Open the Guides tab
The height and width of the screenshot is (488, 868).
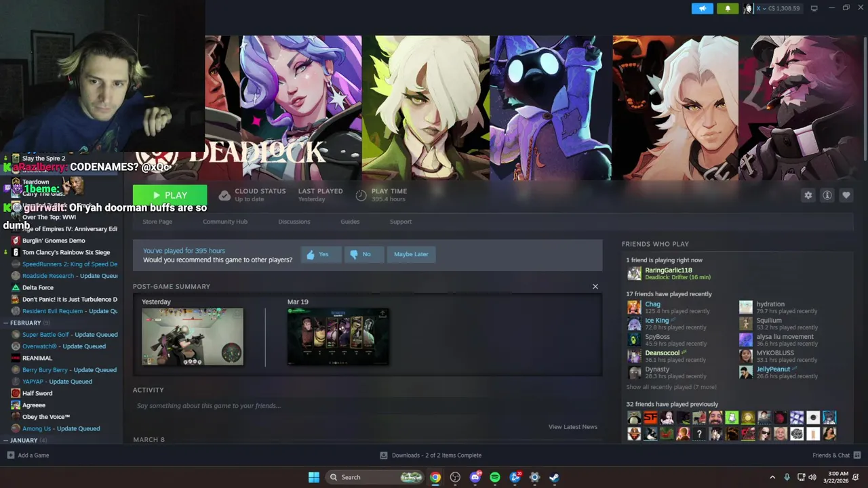click(350, 222)
